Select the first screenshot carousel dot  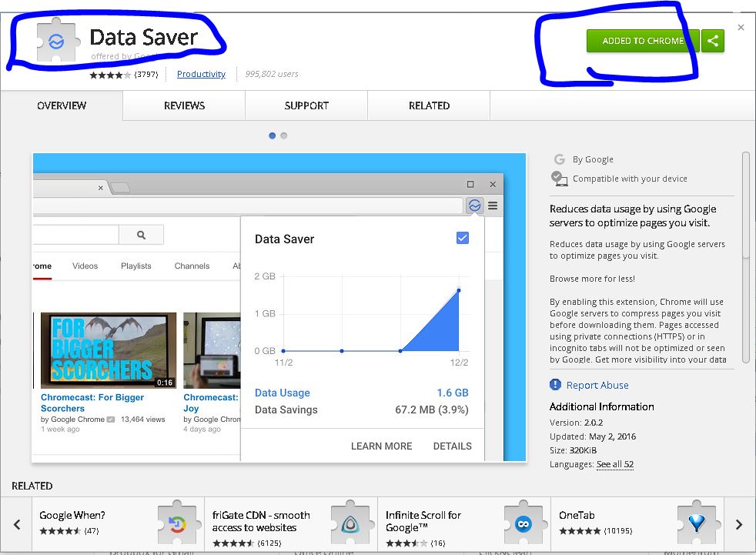click(272, 136)
